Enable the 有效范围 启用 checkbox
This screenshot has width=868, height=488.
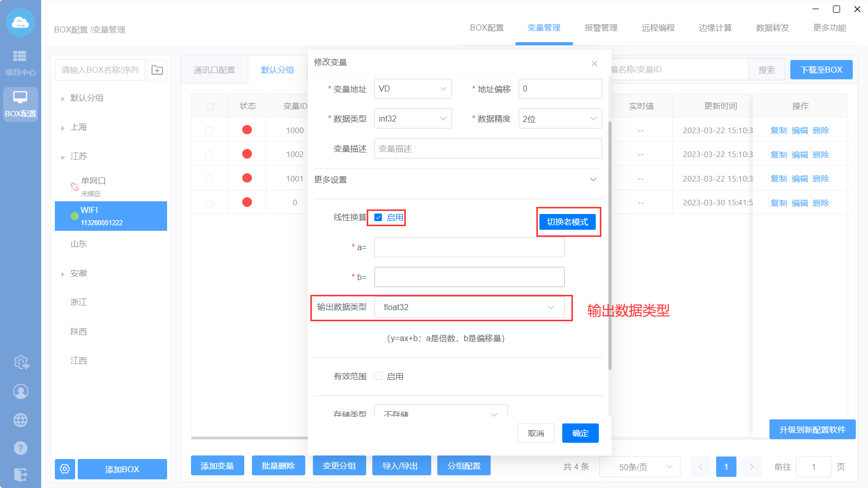pos(378,376)
